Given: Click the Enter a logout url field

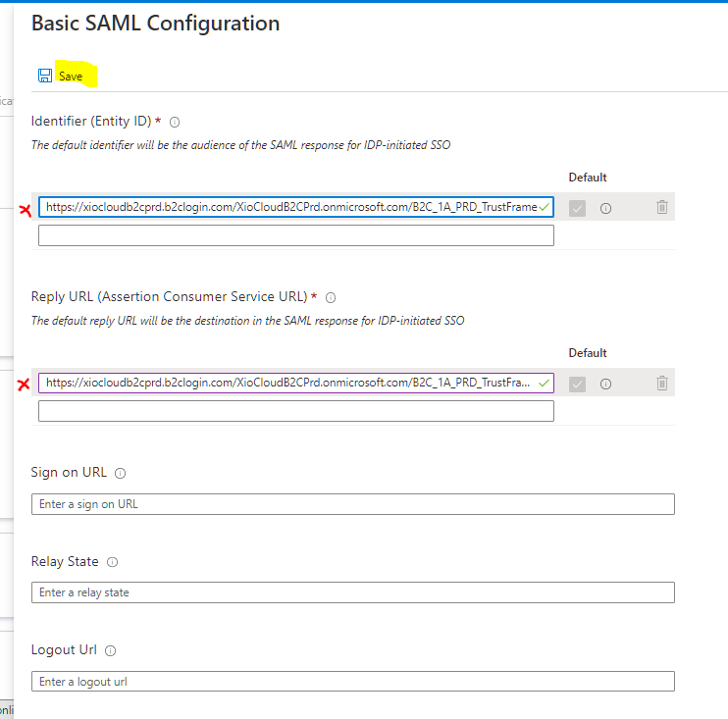Looking at the screenshot, I should click(353, 681).
